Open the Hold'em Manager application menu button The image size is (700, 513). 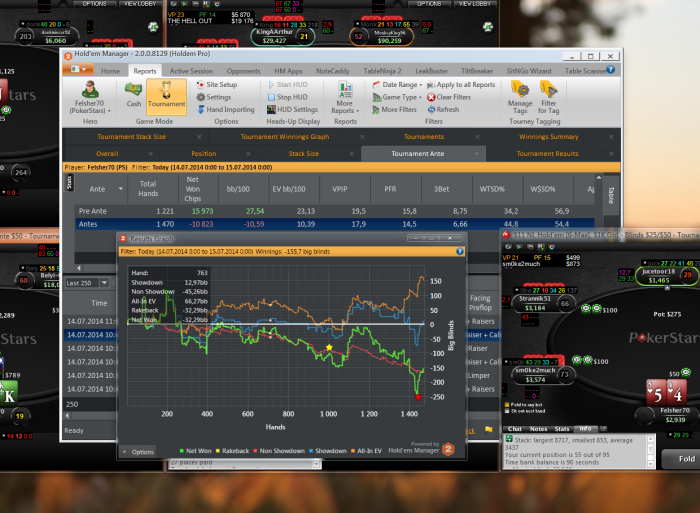pos(78,70)
